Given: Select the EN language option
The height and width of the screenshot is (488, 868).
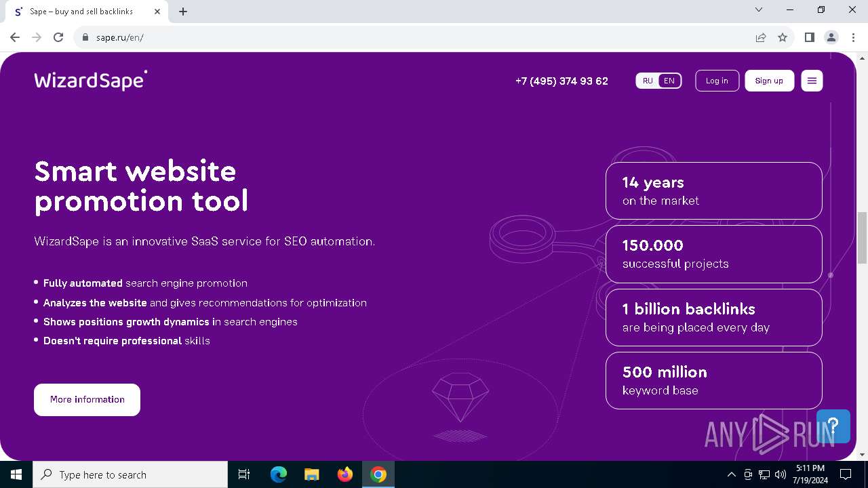Looking at the screenshot, I should click(669, 81).
